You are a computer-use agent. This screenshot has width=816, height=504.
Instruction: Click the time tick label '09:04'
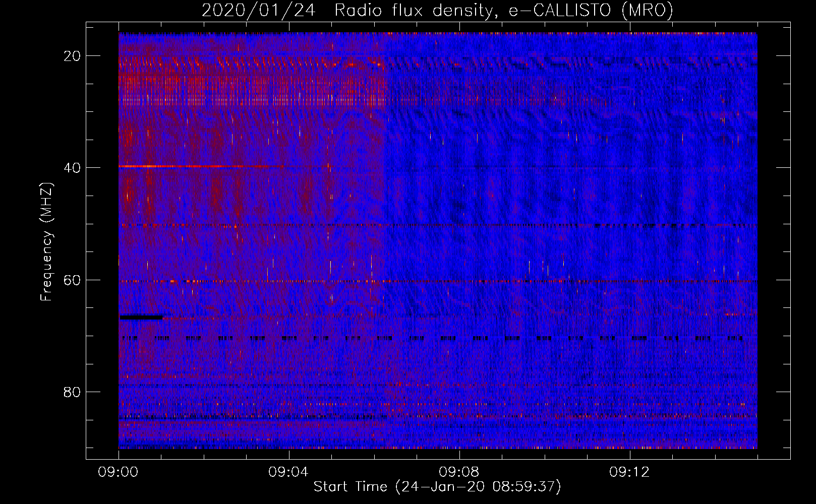tap(288, 472)
